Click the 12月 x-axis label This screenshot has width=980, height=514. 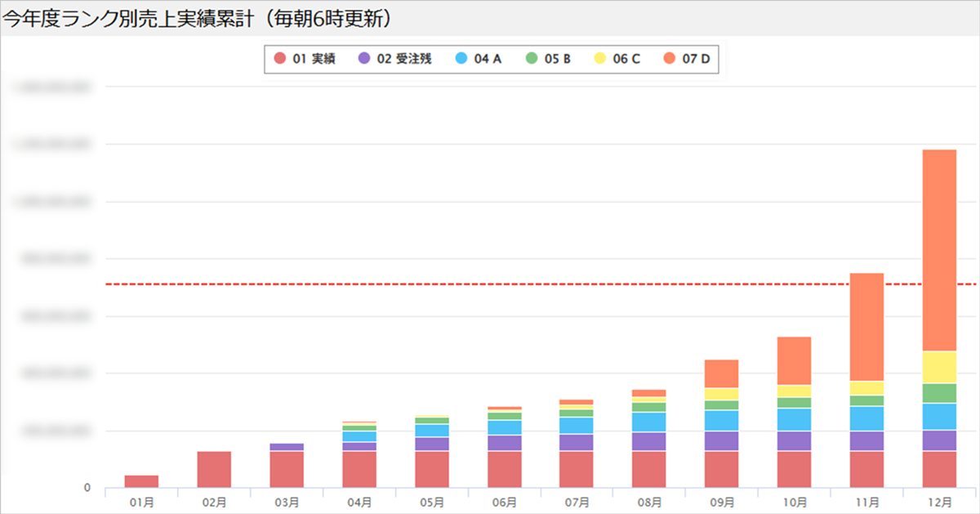point(939,502)
